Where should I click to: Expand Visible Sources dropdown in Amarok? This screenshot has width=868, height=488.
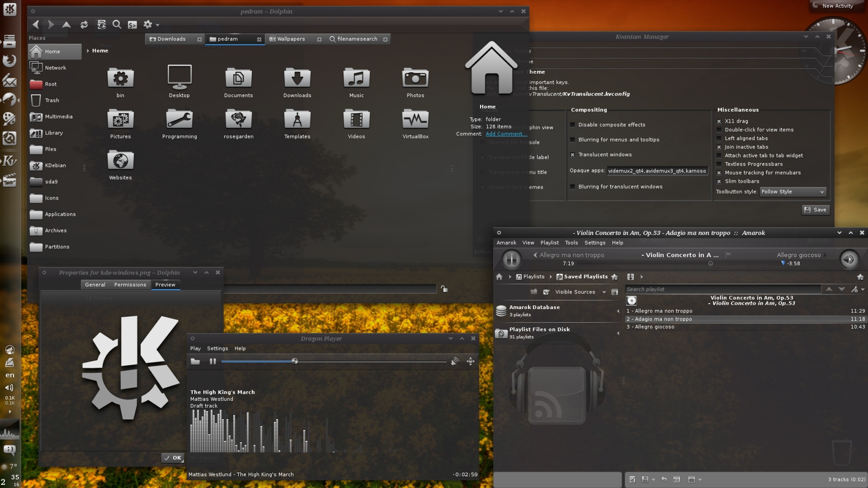tap(604, 292)
